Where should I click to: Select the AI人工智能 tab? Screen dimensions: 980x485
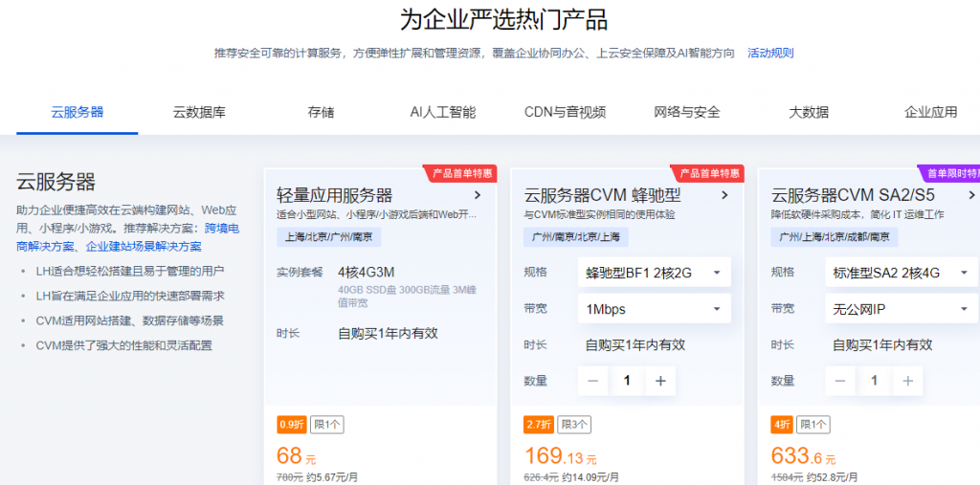[442, 112]
